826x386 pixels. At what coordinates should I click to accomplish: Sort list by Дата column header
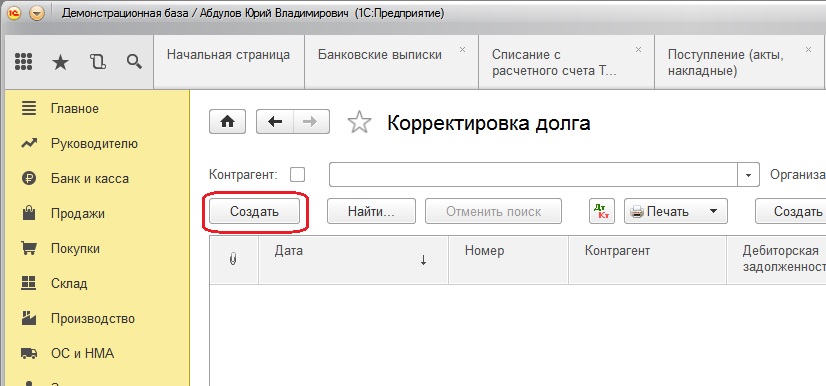tap(353, 259)
